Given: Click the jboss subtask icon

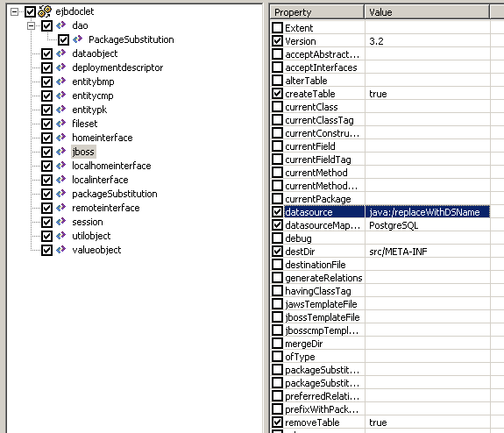Looking at the screenshot, I should [60, 152].
